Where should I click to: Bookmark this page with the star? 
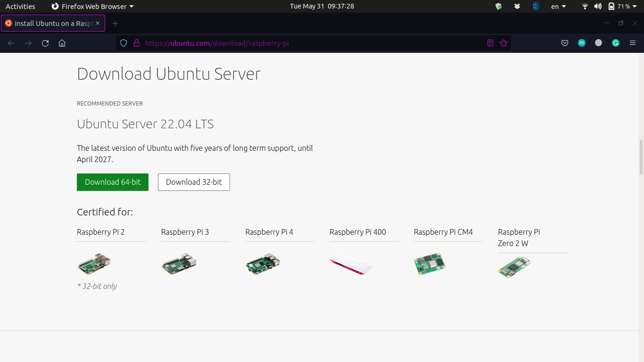(x=504, y=43)
